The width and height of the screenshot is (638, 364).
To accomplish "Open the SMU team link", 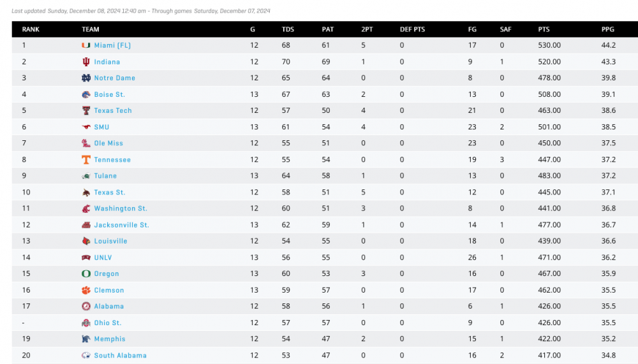I will coord(101,127).
